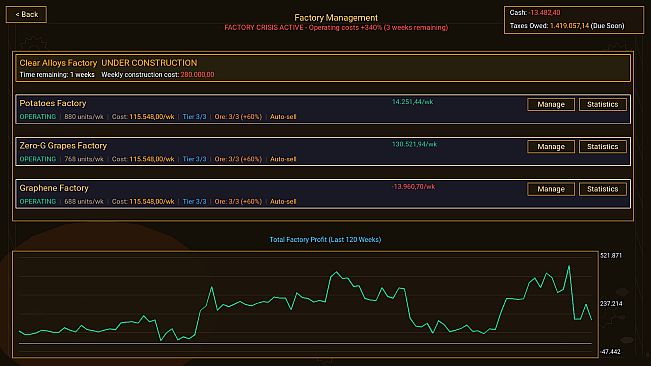
Task: Click the Potatoes Factory title
Action: 53,103
